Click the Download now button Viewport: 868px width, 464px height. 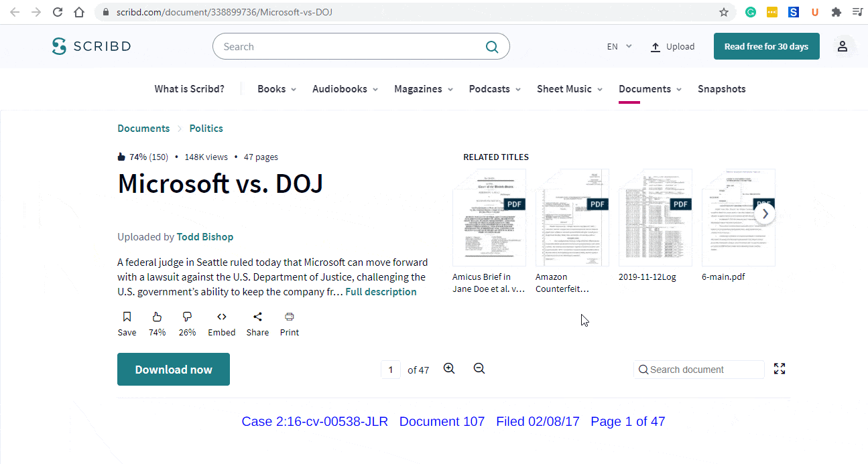tap(173, 369)
